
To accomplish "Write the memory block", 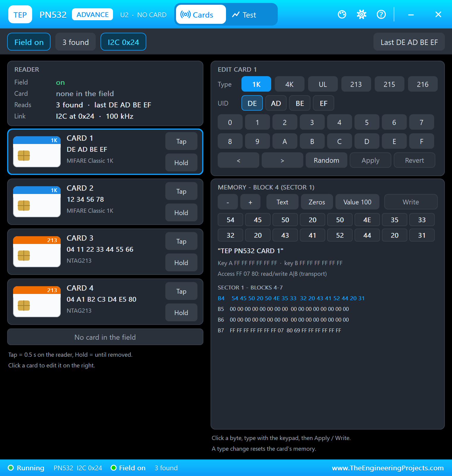I will point(411,202).
